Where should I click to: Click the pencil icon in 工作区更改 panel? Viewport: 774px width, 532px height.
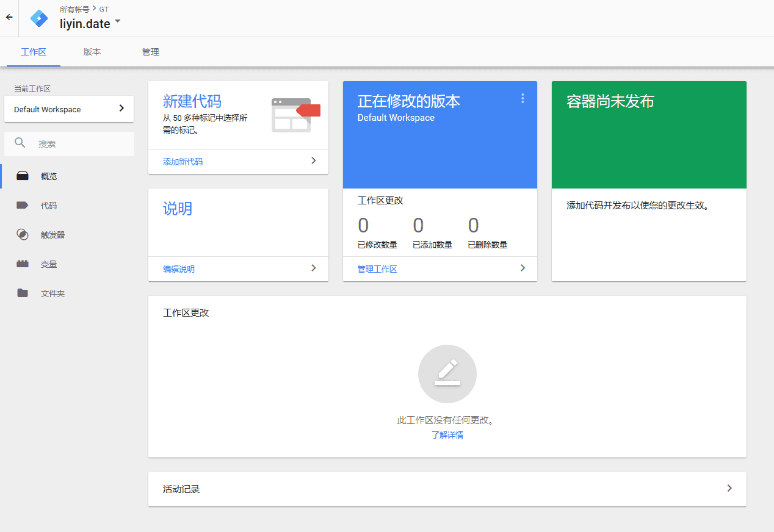(447, 373)
